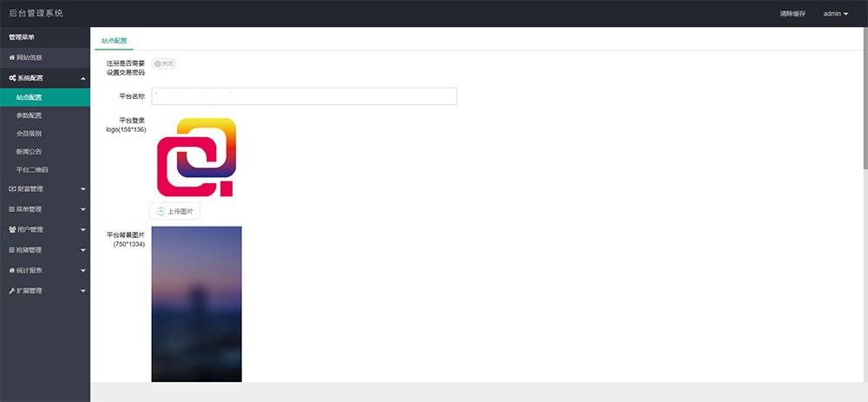Collapse the 系统配置 menu arrow
Screen dimensions: 868x402
click(x=83, y=79)
